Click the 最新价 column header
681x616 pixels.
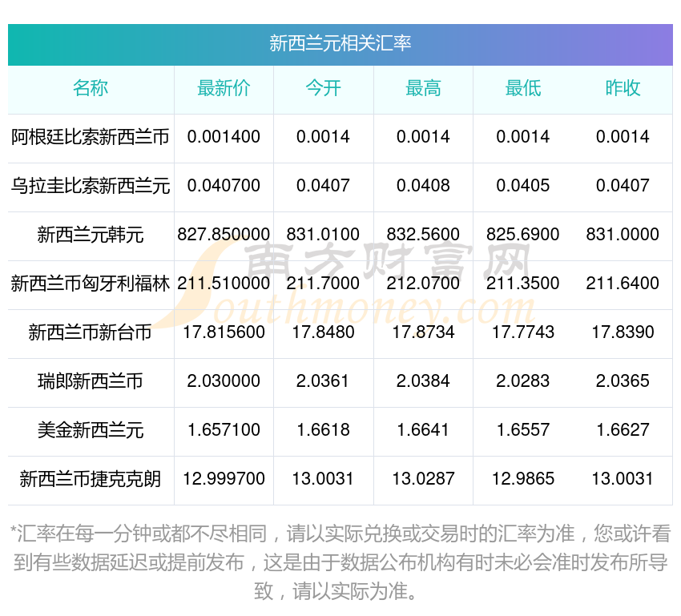coord(224,88)
